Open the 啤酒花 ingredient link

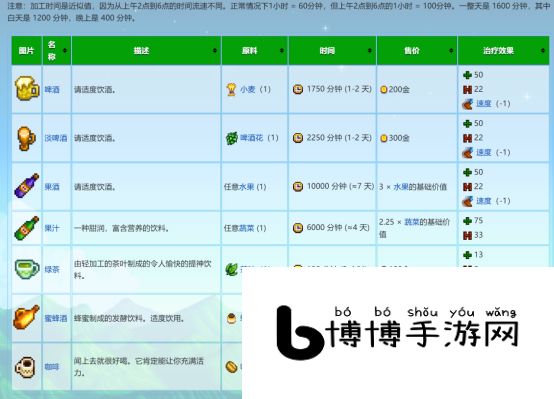[x=252, y=138]
